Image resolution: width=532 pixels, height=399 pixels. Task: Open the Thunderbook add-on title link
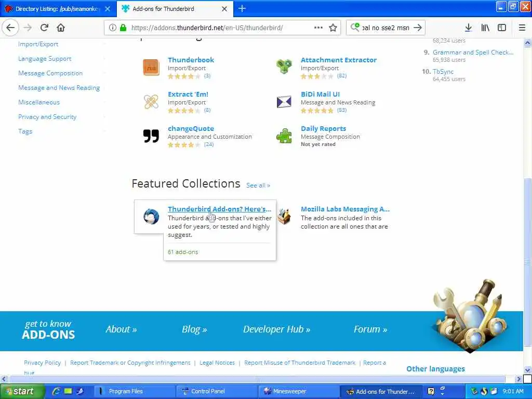(x=191, y=60)
